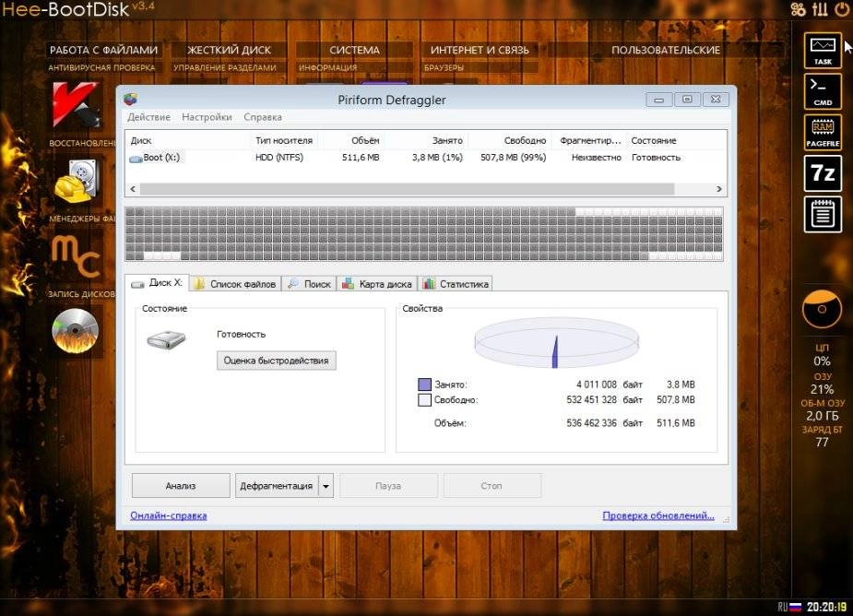This screenshot has width=853, height=616.
Task: Click the Boot (X:) drive icon in list
Action: coord(136,159)
